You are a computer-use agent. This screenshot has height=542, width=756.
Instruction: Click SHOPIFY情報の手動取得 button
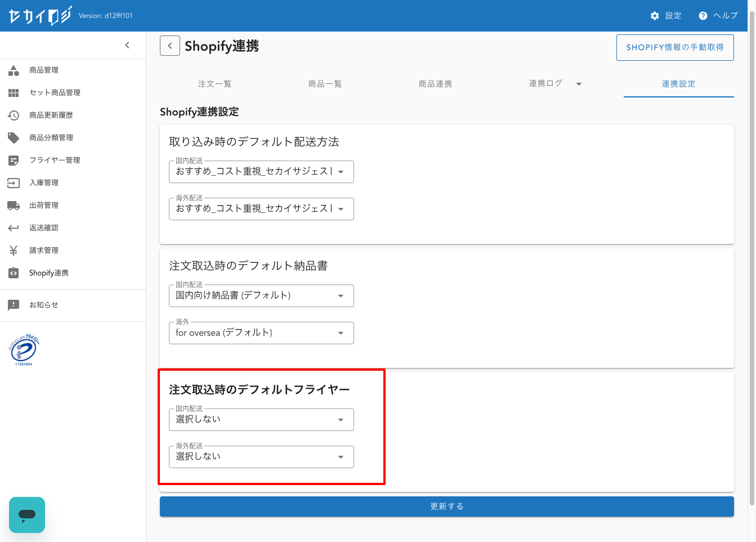tap(675, 47)
